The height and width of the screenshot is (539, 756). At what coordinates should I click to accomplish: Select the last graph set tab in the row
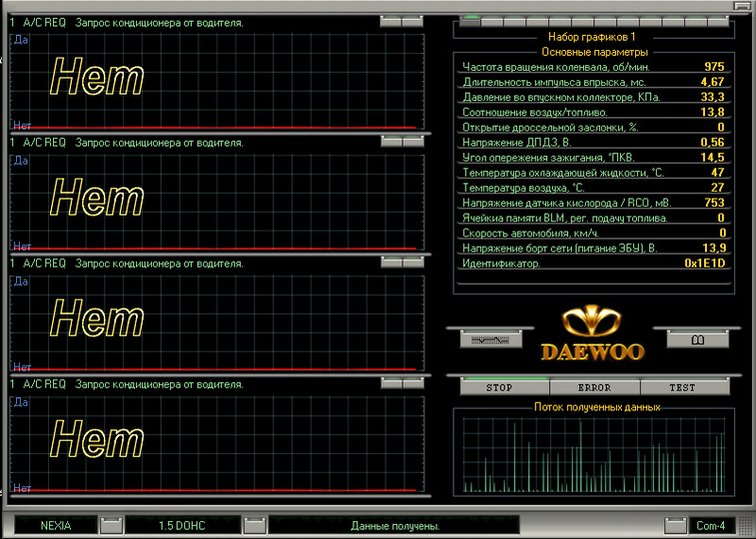[x=718, y=21]
